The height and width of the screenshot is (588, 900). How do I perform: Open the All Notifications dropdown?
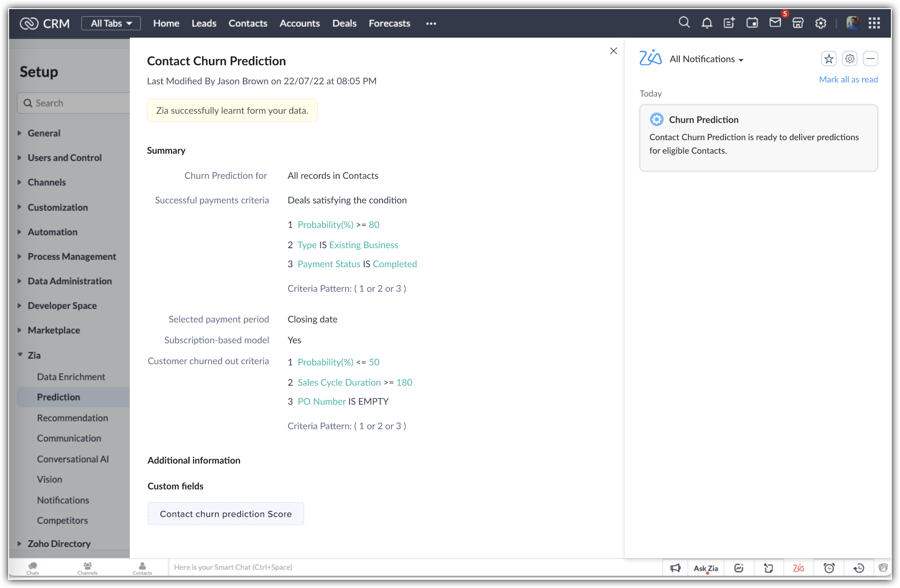[x=706, y=59]
